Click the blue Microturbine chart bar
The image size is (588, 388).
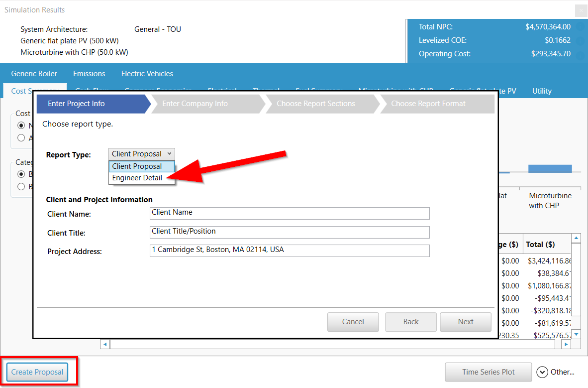tap(550, 168)
